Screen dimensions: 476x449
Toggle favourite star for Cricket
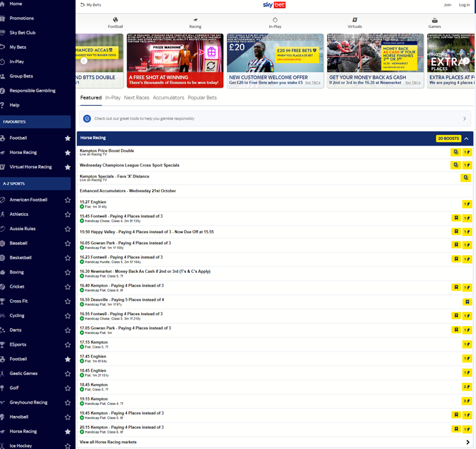coord(68,287)
